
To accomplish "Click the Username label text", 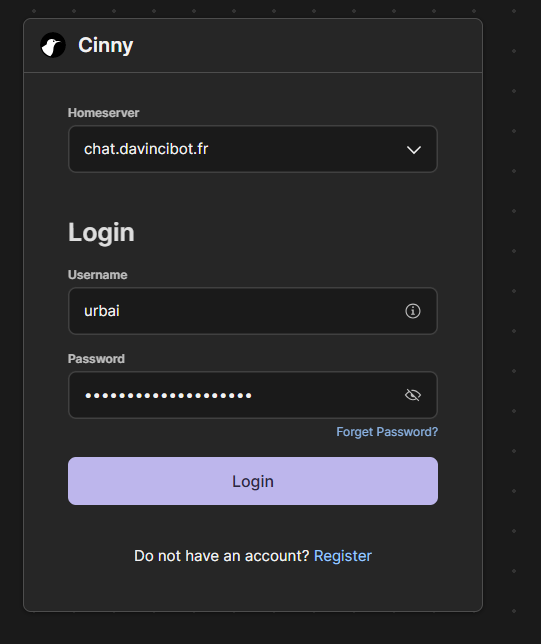I will 97,275.
